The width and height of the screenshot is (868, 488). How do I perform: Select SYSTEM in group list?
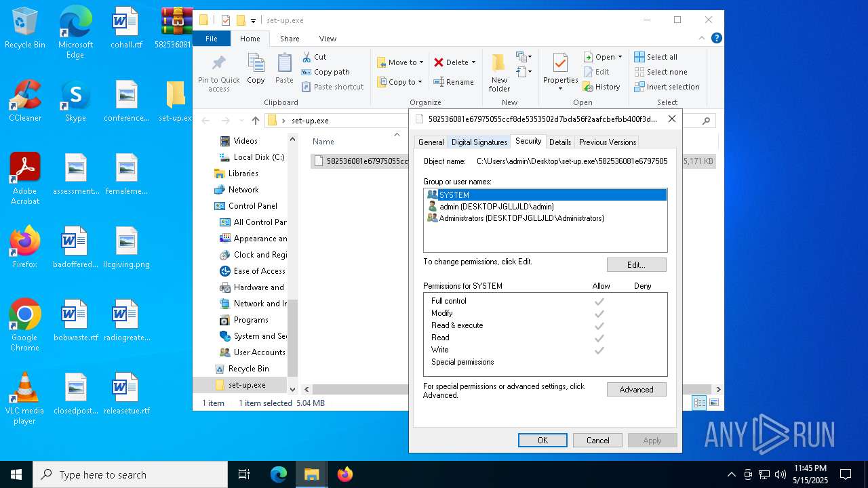[545, 195]
